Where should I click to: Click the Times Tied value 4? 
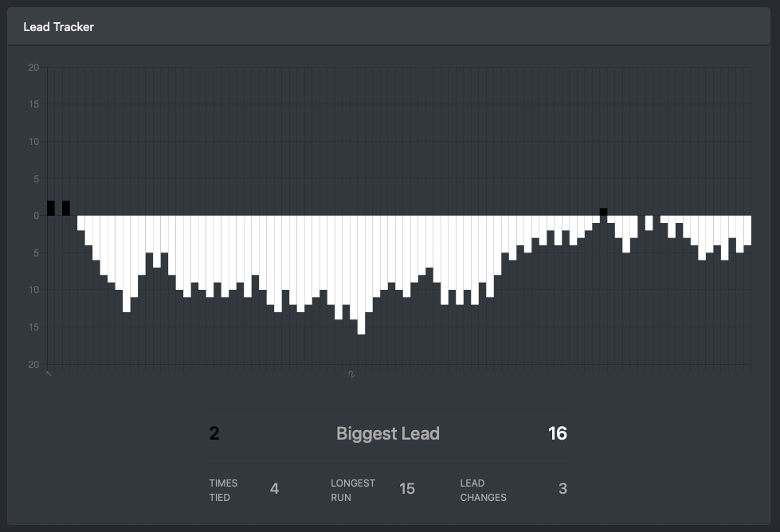[274, 489]
